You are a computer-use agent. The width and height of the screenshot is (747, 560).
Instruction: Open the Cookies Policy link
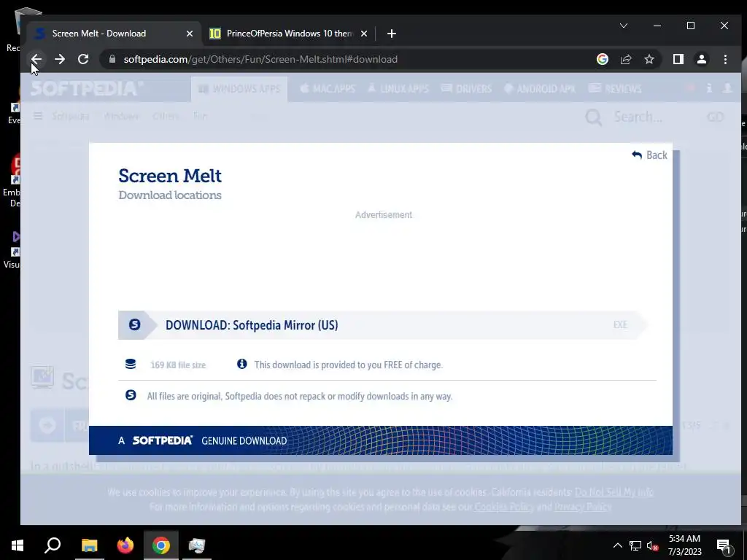coord(504,507)
